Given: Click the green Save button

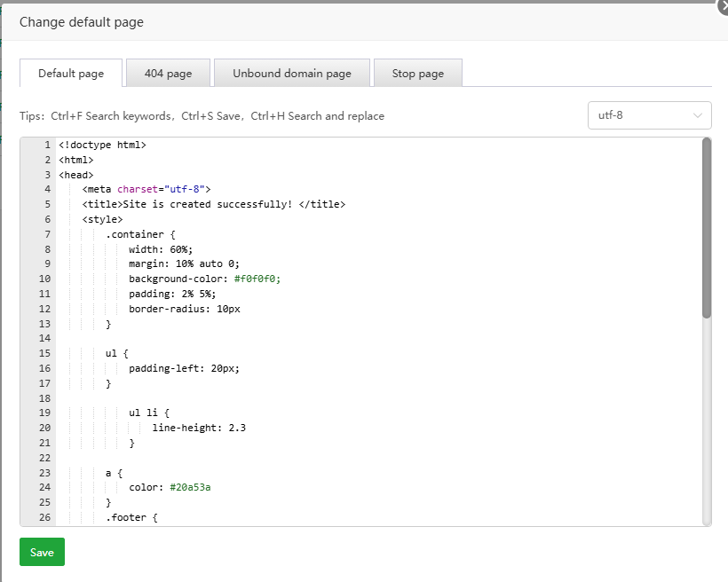Looking at the screenshot, I should click(42, 552).
